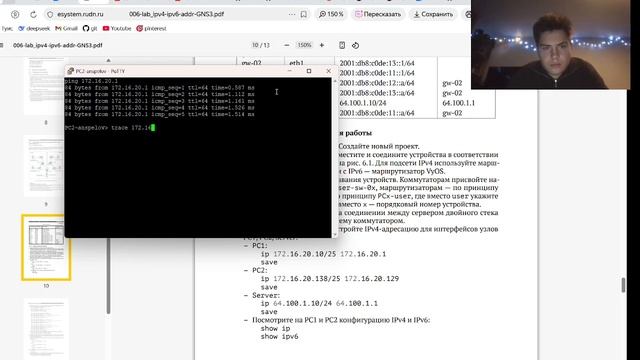Click the 'show ip' command text
The image size is (640, 360).
(276, 328)
